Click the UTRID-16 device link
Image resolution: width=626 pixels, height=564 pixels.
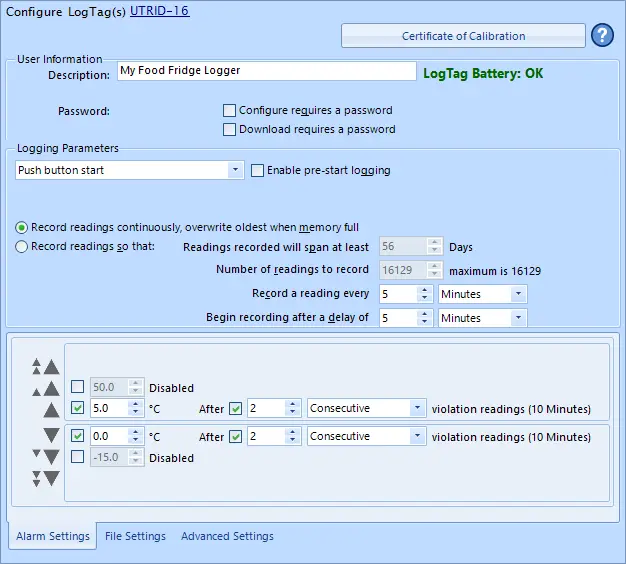159,11
